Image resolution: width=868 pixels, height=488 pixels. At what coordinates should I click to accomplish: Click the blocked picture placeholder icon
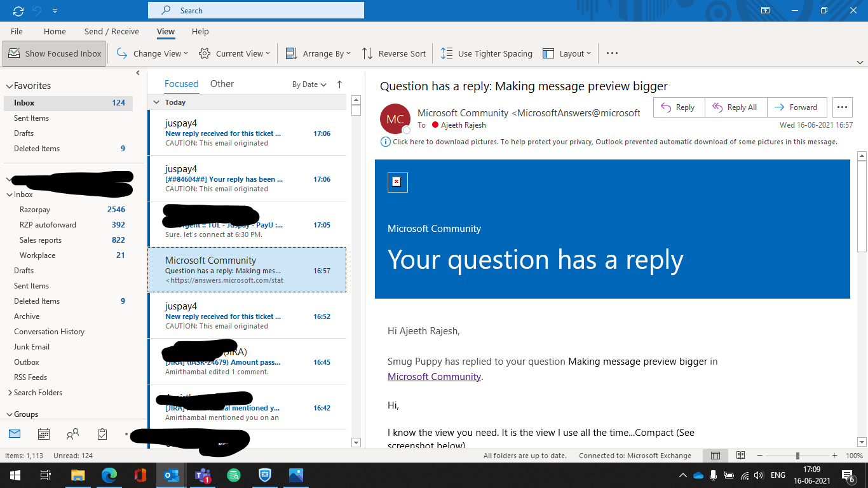click(x=397, y=182)
